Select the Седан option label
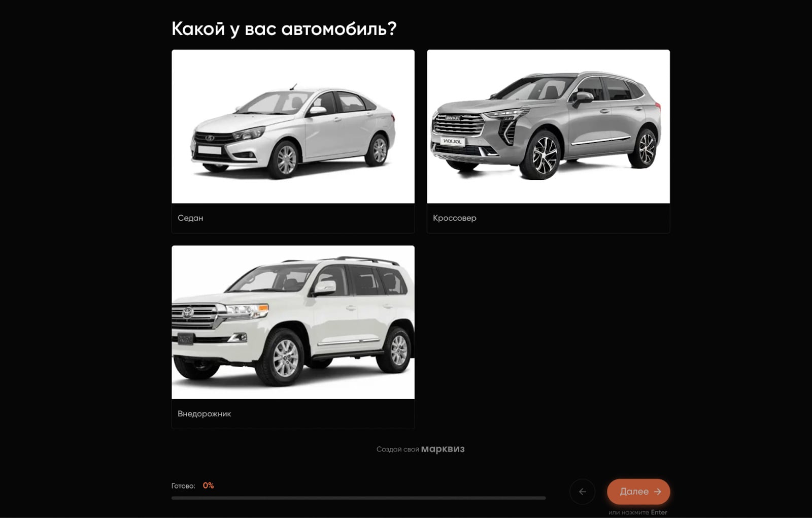Screen dimensions: 812x518 (190, 218)
